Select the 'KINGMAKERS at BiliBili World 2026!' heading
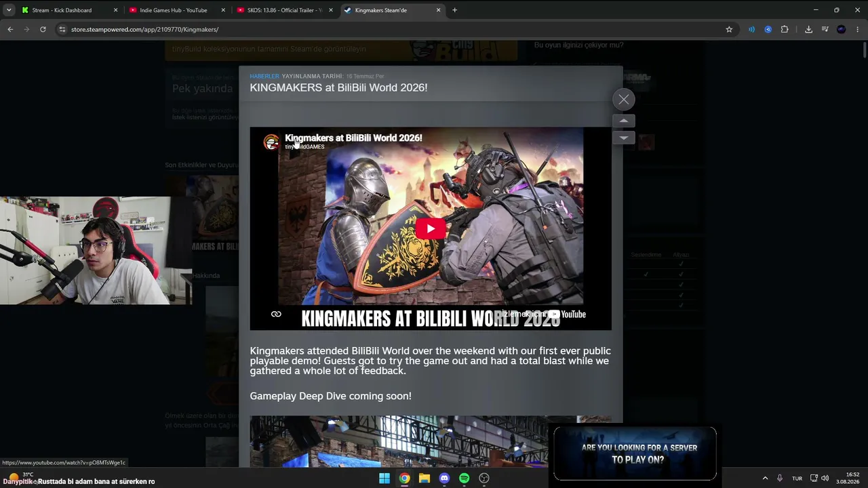This screenshot has width=868, height=488. [x=338, y=87]
